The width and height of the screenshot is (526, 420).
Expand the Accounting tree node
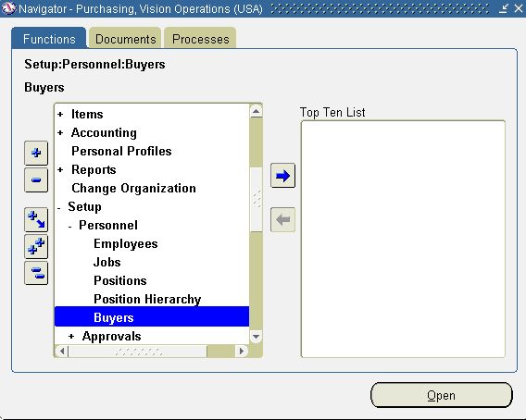pos(60,132)
